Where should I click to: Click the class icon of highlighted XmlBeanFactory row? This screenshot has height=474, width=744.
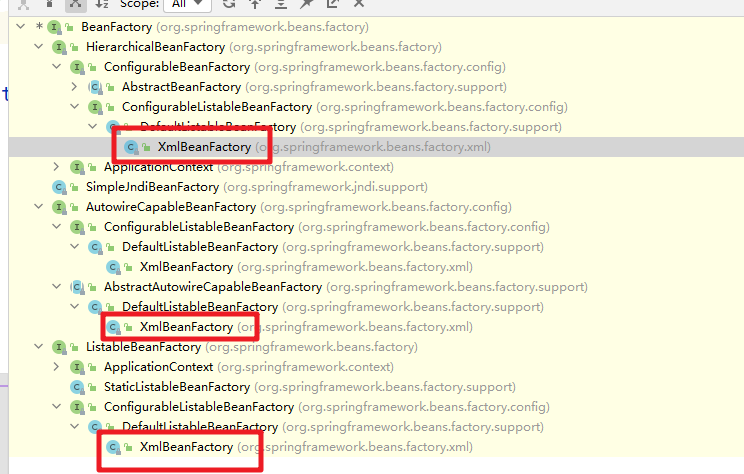[131, 147]
